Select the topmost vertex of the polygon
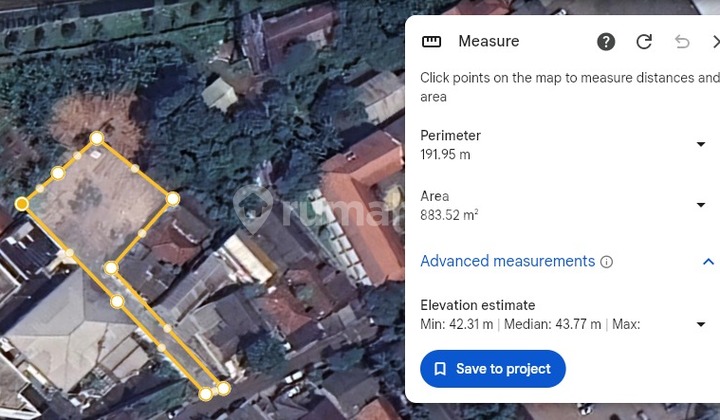The image size is (720, 420). [x=97, y=139]
